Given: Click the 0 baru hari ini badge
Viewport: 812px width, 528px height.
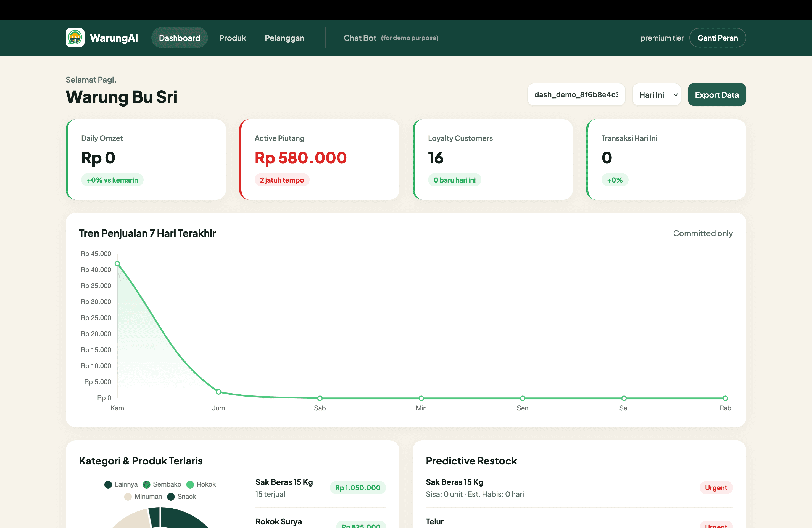Looking at the screenshot, I should [x=454, y=180].
